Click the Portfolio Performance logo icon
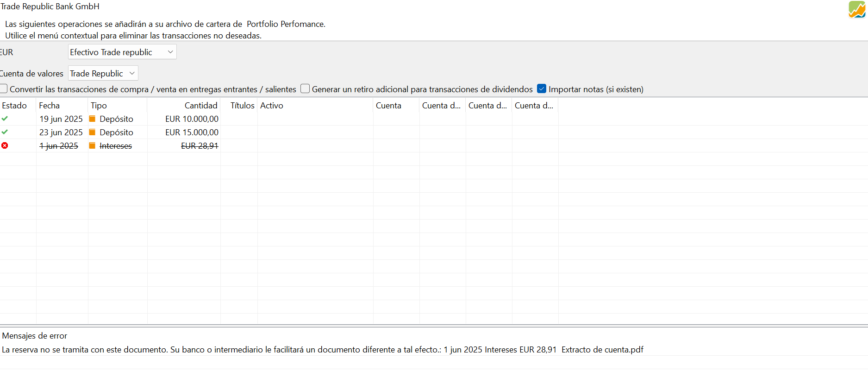 [857, 10]
